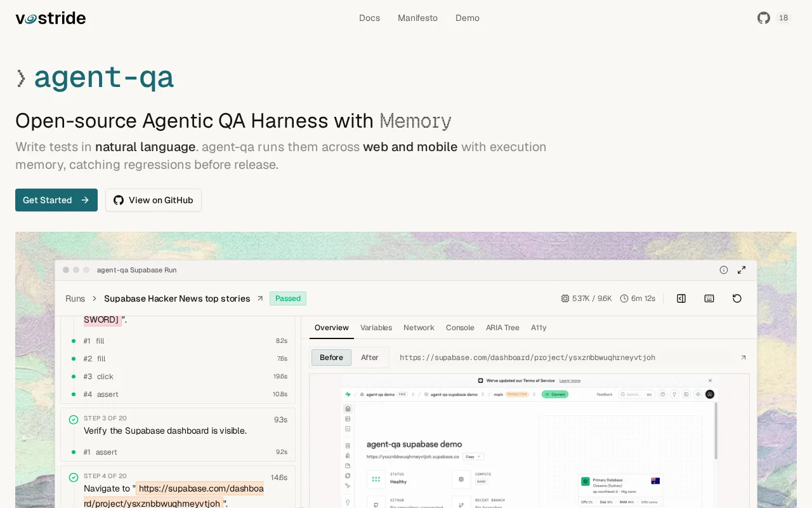
Task: Click green Connect button in screenshot
Action: [554, 394]
